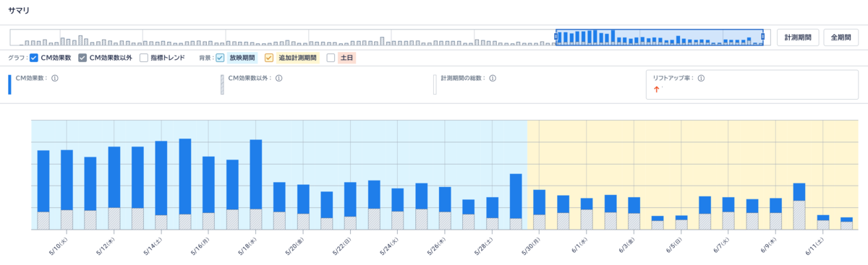Click the 計測期間 button
The height and width of the screenshot is (265, 868).
(798, 37)
